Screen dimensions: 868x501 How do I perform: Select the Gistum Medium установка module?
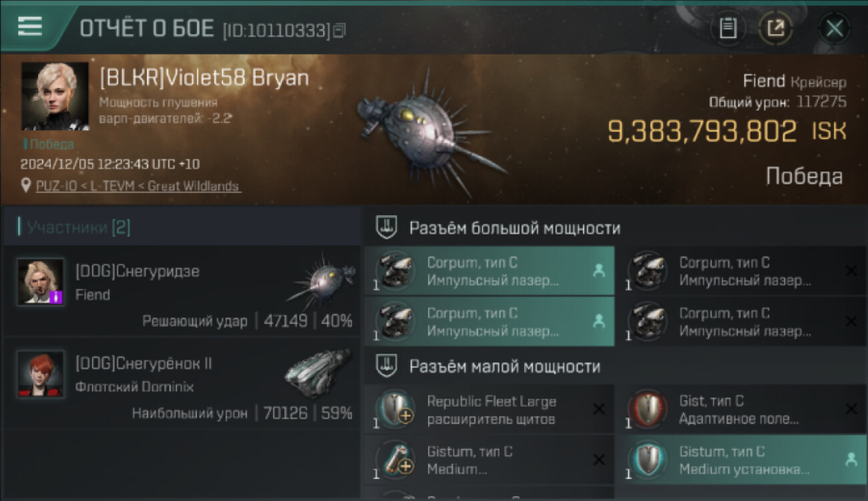pyautogui.click(x=742, y=460)
